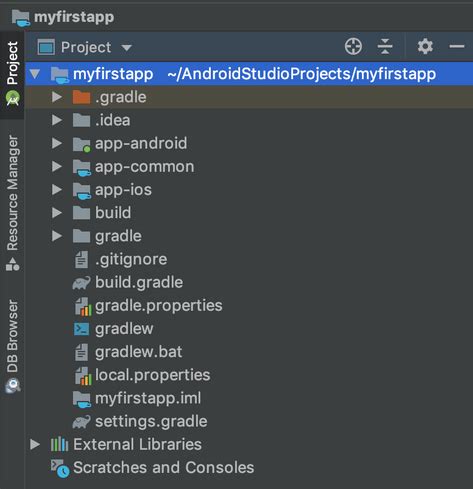This screenshot has height=489, width=473.
Task: Select the app-android label
Action: [141, 144]
